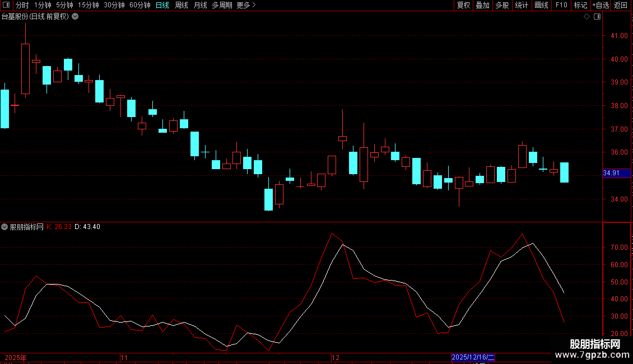Image resolution: width=633 pixels, height=364 pixels.
Task: Click the diamond marker icon above the chart
Action: [x=587, y=17]
